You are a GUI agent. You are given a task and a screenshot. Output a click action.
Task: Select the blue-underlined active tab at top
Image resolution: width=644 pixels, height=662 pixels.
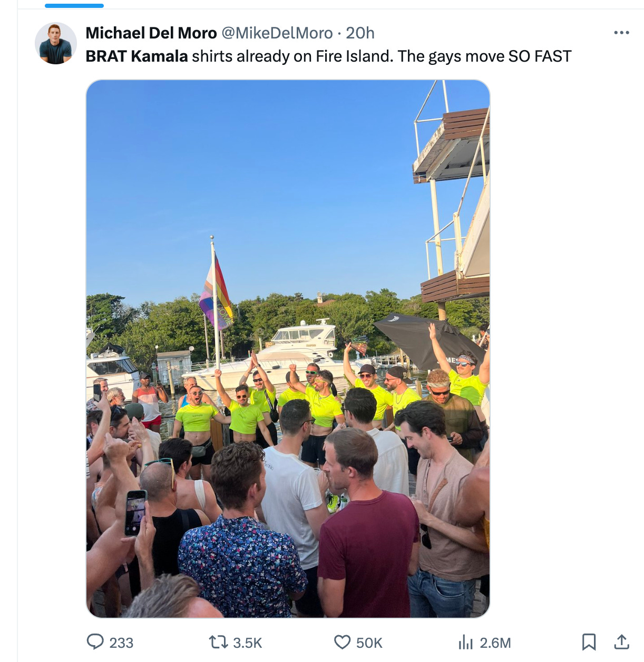74,6
